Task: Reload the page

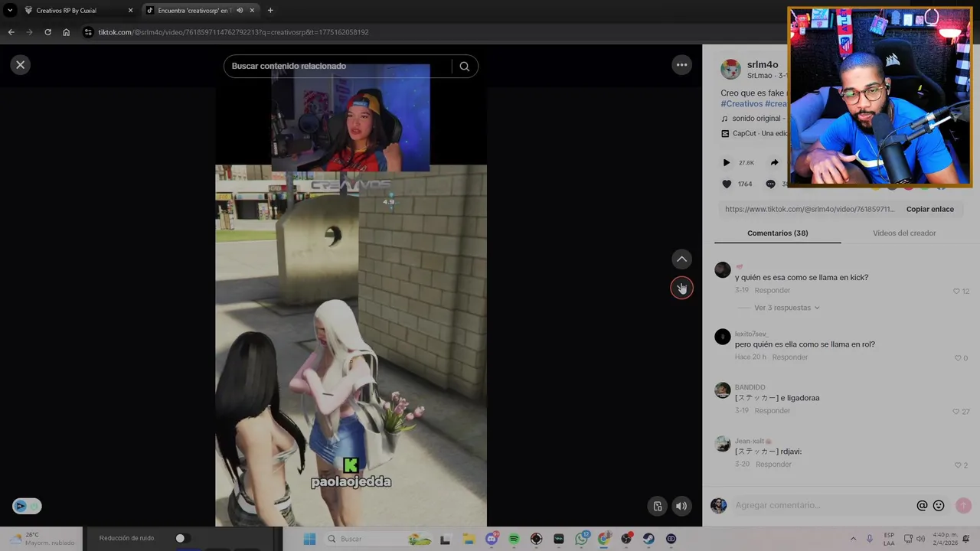Action: coord(47,32)
